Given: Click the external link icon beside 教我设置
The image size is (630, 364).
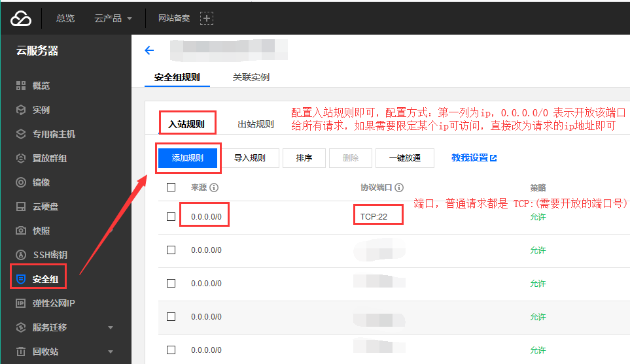Looking at the screenshot, I should click(x=493, y=158).
